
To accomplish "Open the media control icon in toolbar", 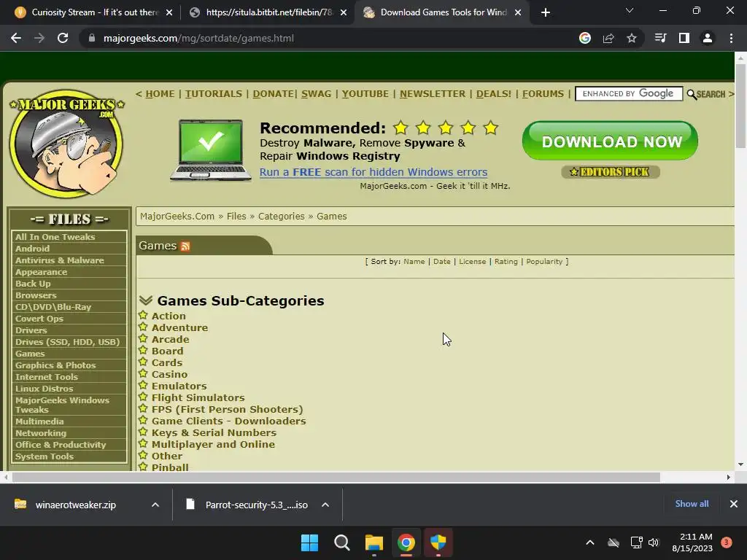I will [660, 38].
